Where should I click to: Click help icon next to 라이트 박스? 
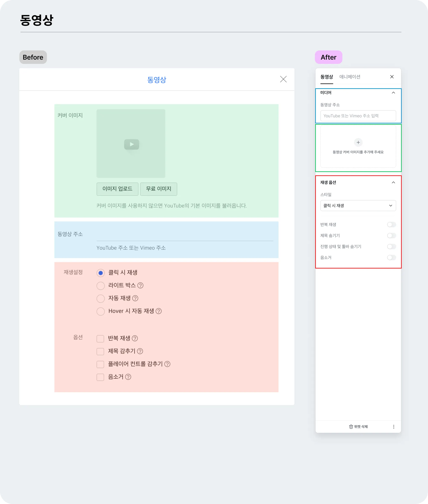coord(140,285)
